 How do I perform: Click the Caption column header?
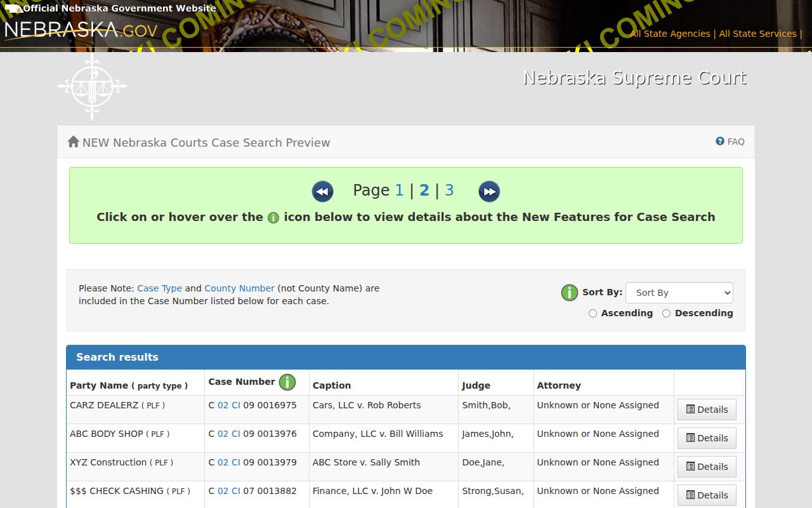click(x=332, y=385)
